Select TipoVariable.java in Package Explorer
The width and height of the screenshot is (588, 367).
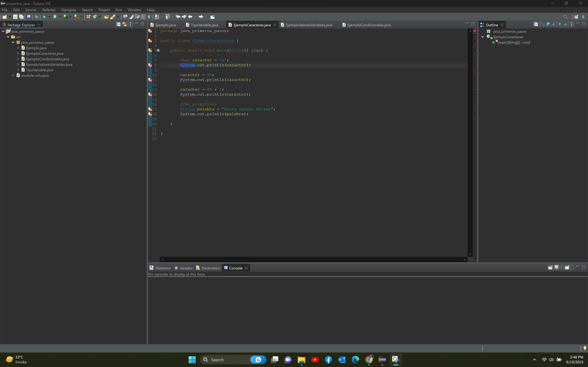tap(39, 70)
